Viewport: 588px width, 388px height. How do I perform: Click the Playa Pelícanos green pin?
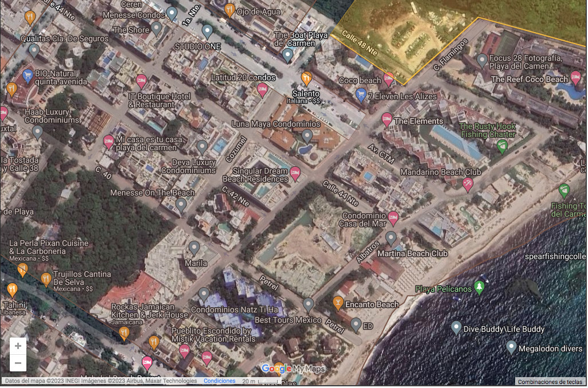tap(480, 288)
